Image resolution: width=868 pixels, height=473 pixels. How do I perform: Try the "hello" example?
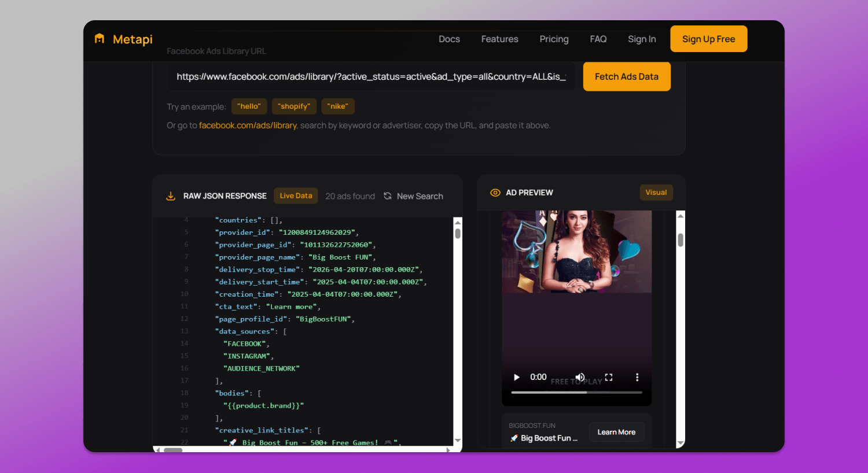[x=249, y=106]
